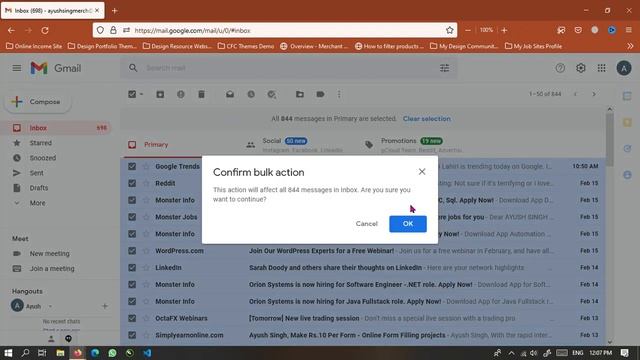Open Hangouts conversations bubble icon
The width and height of the screenshot is (640, 360).
(68, 338)
